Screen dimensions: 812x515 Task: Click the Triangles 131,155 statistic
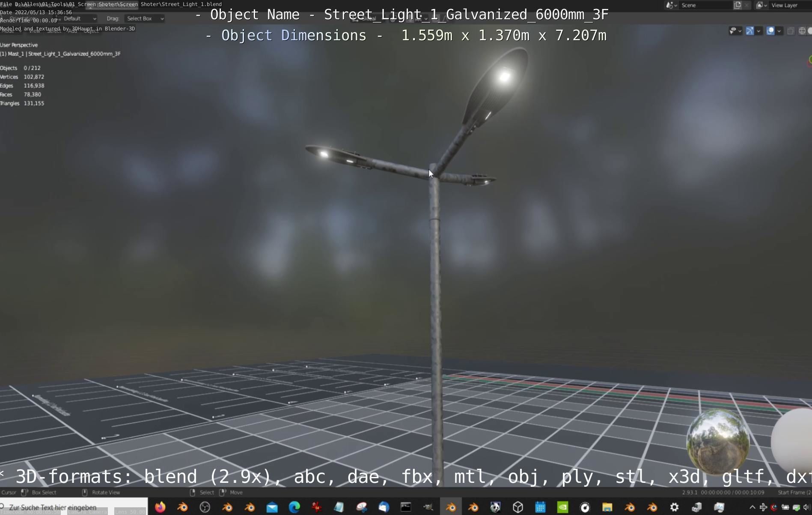click(22, 104)
